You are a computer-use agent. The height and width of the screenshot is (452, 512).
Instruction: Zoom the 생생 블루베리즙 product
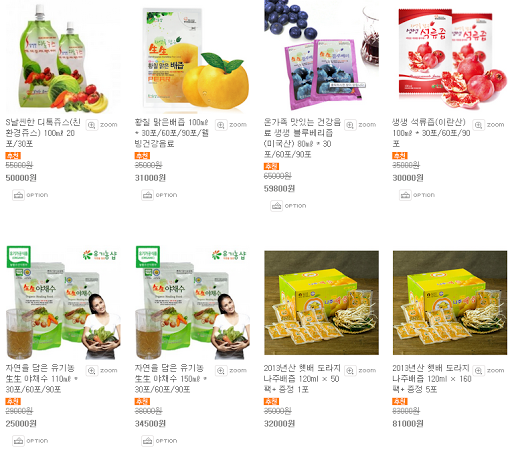pyautogui.click(x=360, y=125)
